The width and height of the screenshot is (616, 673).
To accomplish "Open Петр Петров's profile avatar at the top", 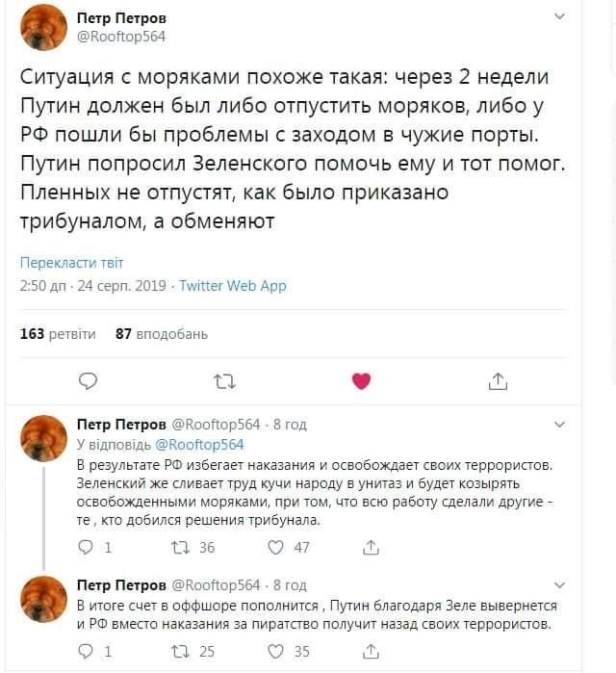I will tap(43, 28).
